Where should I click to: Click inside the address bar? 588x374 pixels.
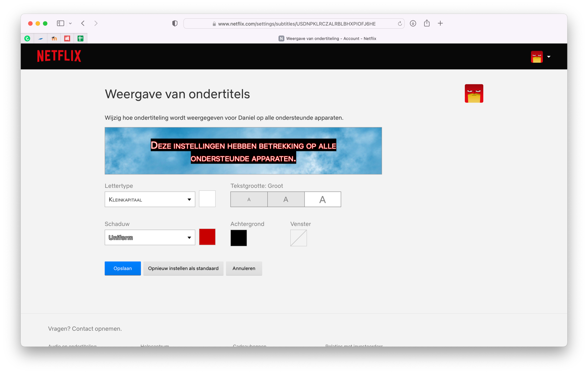coord(294,24)
